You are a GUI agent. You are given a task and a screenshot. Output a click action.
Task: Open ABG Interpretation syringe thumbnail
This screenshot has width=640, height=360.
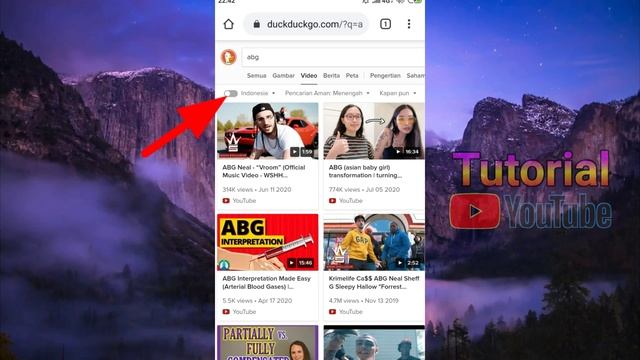pyautogui.click(x=267, y=242)
